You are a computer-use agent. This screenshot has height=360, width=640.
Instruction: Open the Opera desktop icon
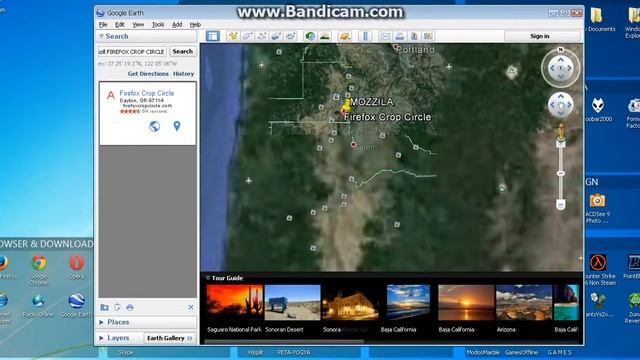click(x=76, y=267)
